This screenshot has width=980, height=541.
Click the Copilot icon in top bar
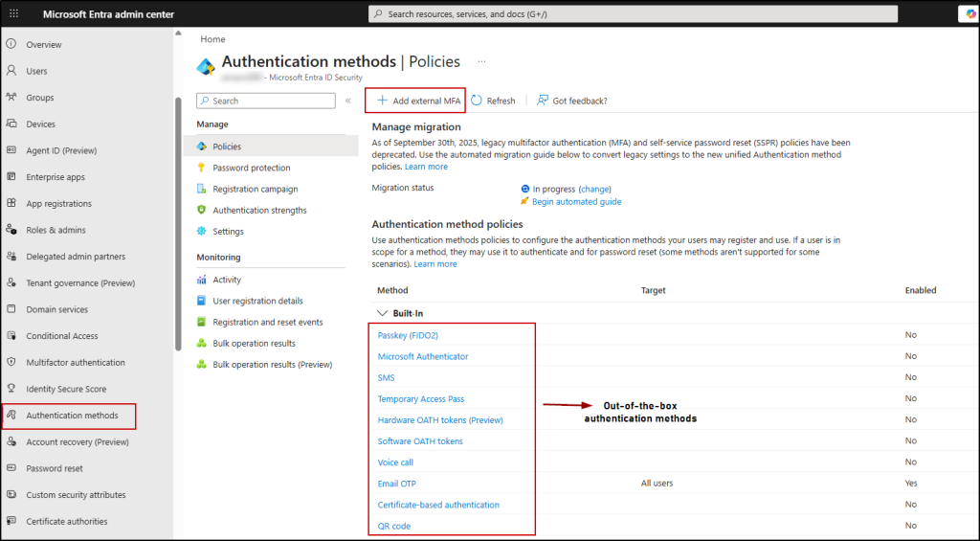[969, 13]
